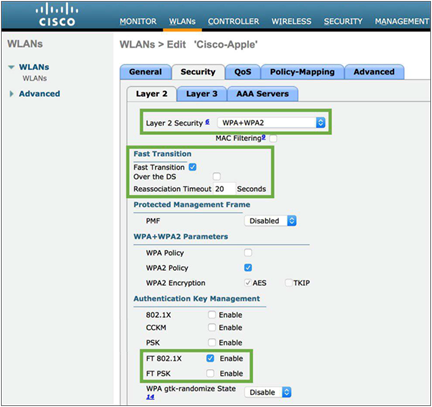The image size is (432, 407).
Task: Toggle the MAC Filtering checkbox
Action: pyautogui.click(x=273, y=138)
